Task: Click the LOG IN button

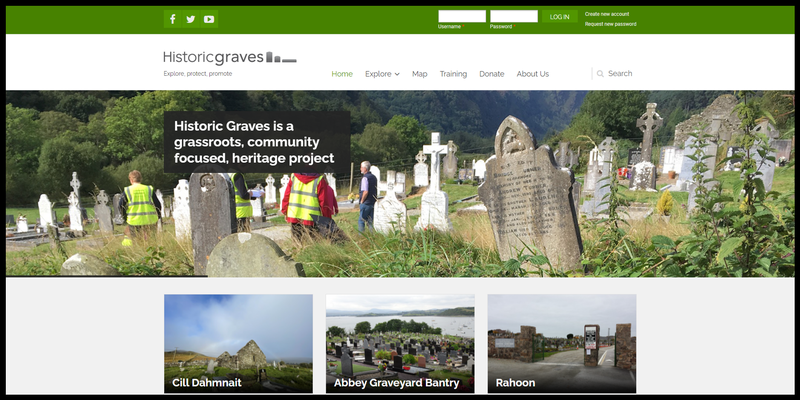Action: [x=560, y=17]
